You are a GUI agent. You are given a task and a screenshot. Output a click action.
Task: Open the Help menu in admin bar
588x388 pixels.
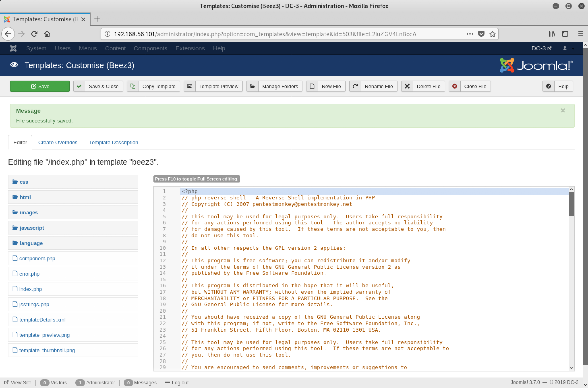point(219,48)
